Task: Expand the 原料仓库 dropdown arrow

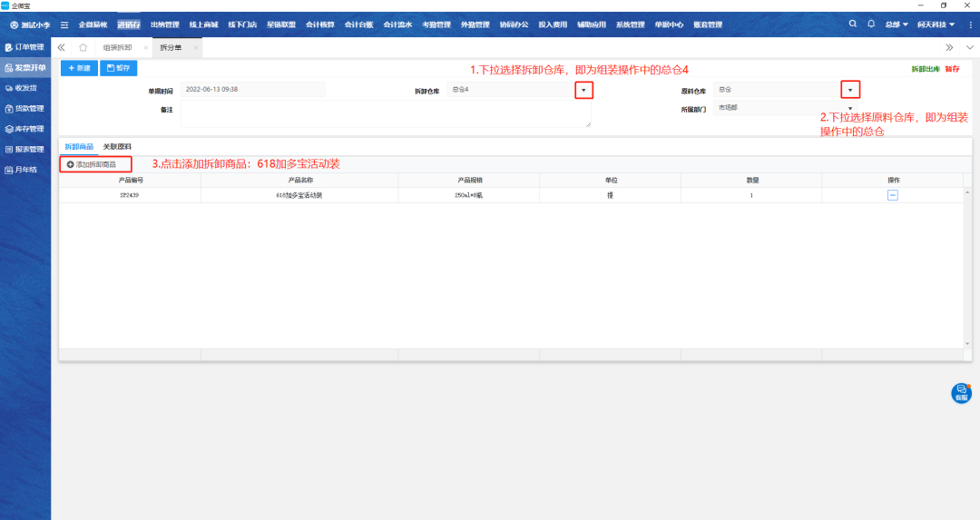Action: tap(850, 90)
